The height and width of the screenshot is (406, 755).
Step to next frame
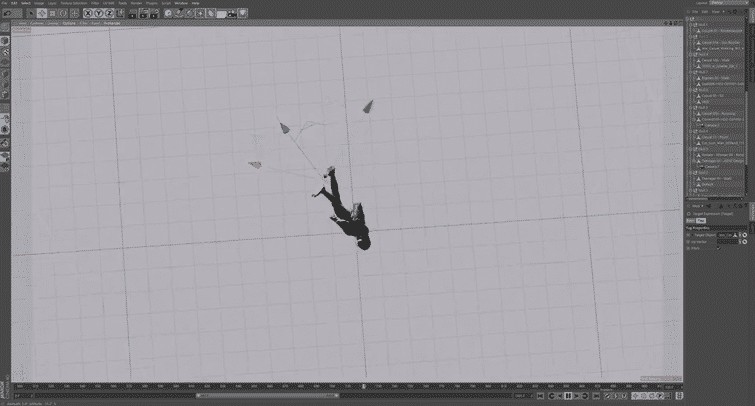pyautogui.click(x=577, y=396)
